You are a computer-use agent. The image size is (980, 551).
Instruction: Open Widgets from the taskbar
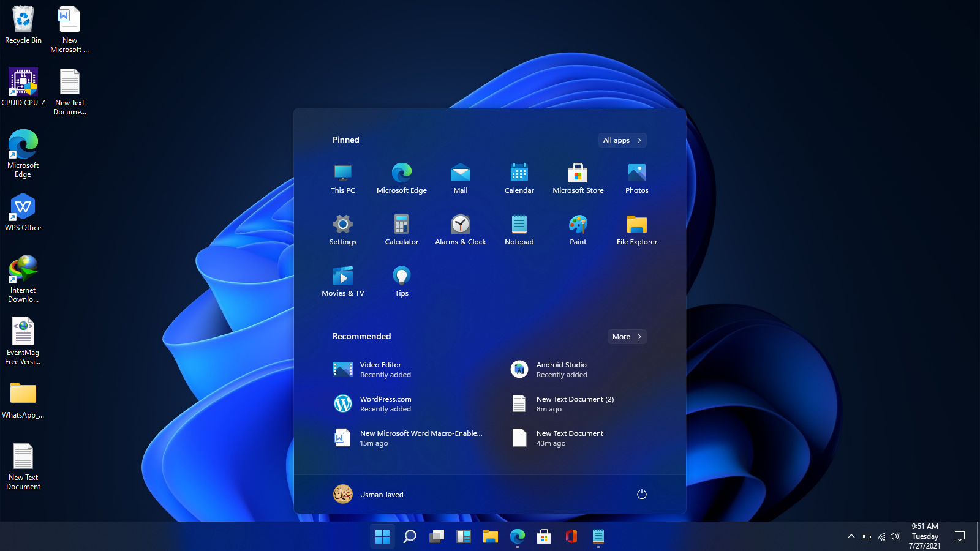[464, 537]
